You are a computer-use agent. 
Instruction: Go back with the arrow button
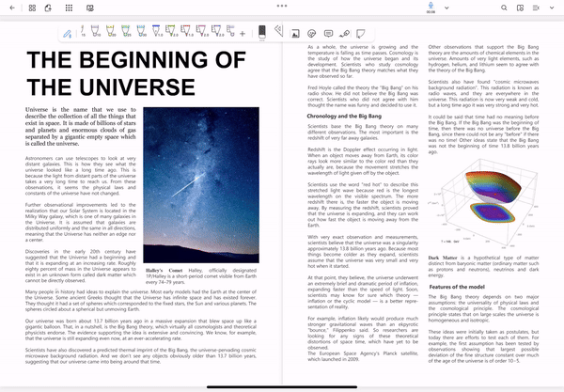(x=12, y=8)
